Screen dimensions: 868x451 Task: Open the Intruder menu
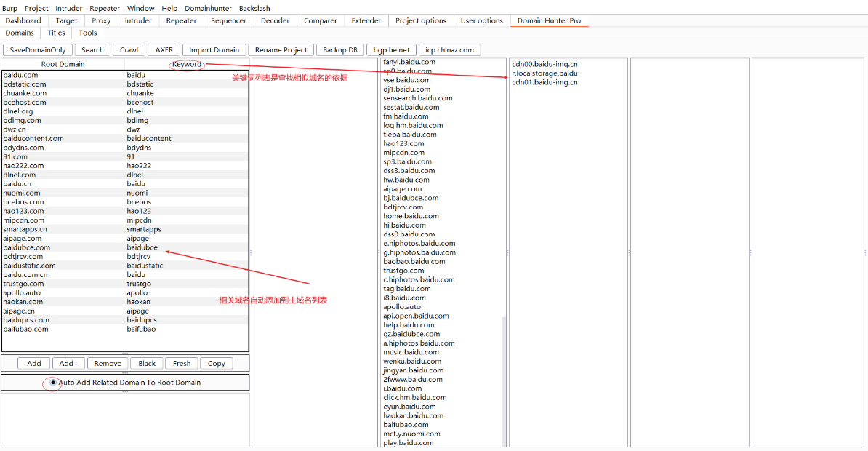point(68,8)
